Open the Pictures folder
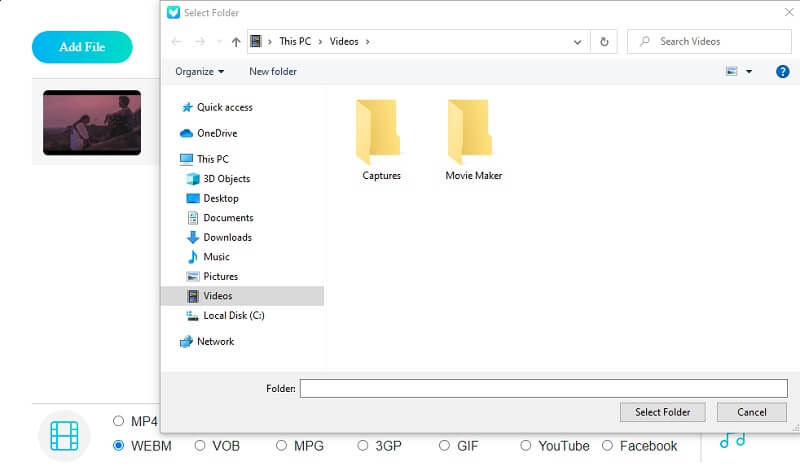Image resolution: width=800 pixels, height=466 pixels. coord(212,276)
